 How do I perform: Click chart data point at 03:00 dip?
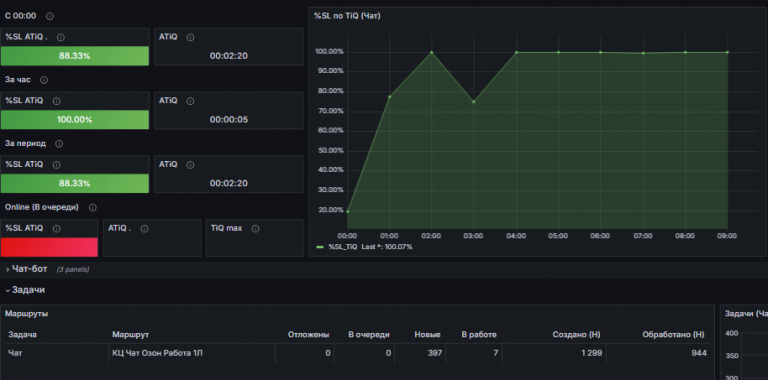pyautogui.click(x=474, y=102)
